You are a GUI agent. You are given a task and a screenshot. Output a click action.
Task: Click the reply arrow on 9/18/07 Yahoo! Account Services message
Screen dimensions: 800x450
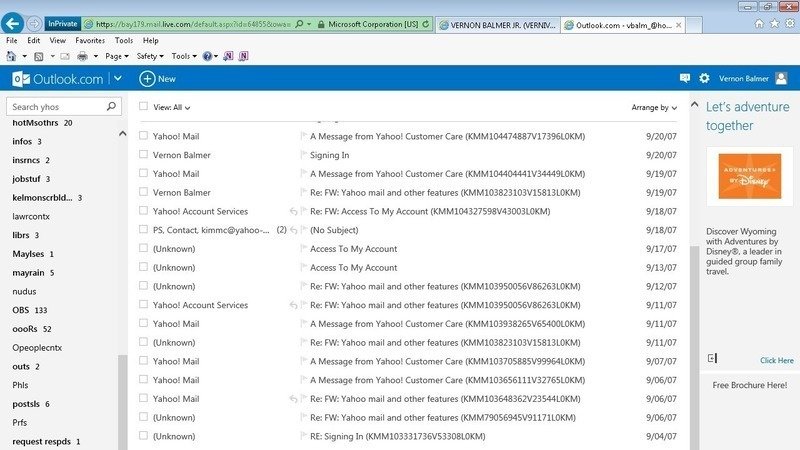coord(293,211)
